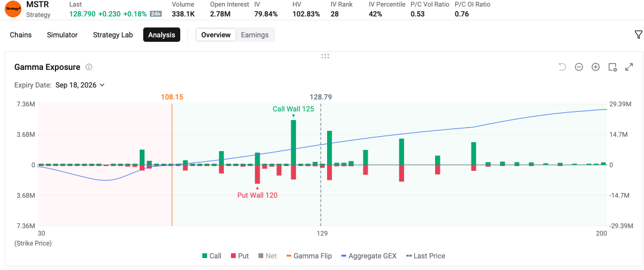644x270 pixels.
Task: Select Earnings segment
Action: tap(255, 35)
